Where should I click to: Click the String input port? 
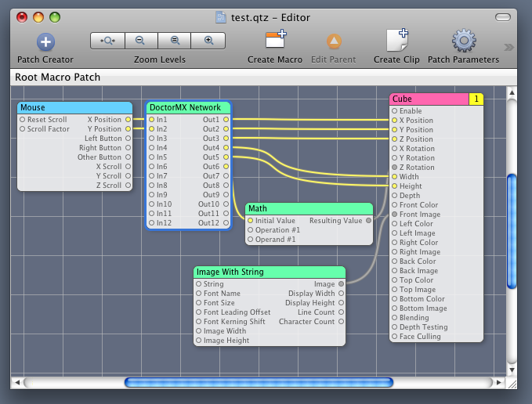(x=198, y=284)
